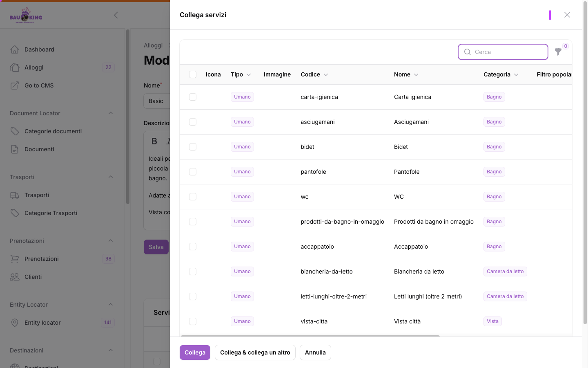Select the wc row checkbox
Image resolution: width=588 pixels, height=368 pixels.
coord(193,197)
